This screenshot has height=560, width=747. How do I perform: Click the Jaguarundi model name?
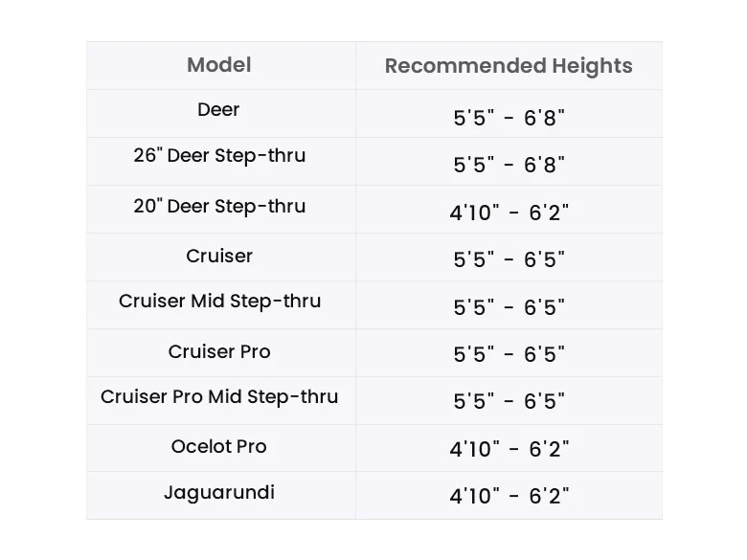click(x=219, y=493)
